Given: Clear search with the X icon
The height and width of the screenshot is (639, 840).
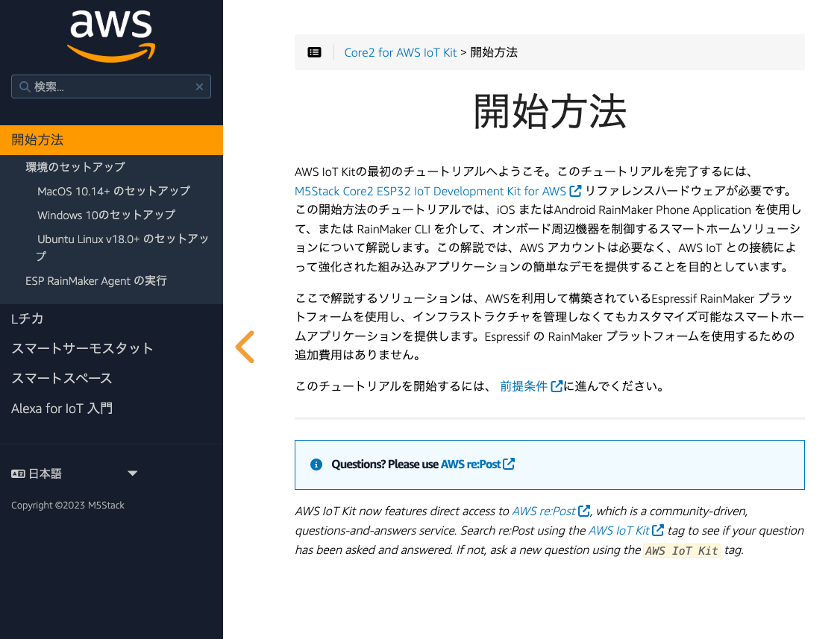Looking at the screenshot, I should click(x=199, y=87).
